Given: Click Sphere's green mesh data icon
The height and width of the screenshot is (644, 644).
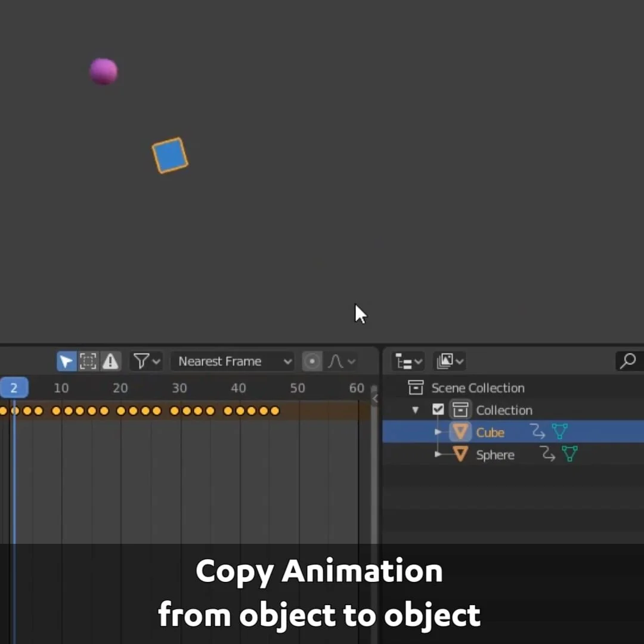Looking at the screenshot, I should pyautogui.click(x=569, y=454).
